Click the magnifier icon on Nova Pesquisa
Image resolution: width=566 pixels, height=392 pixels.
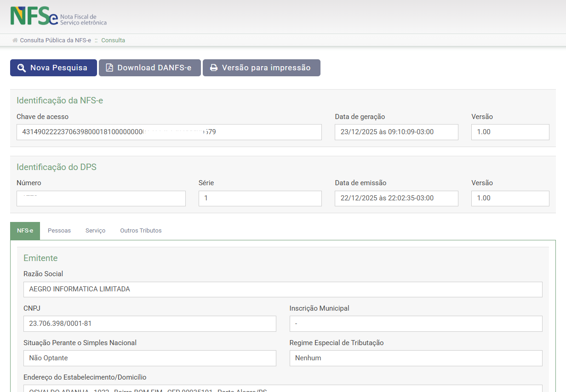21,68
